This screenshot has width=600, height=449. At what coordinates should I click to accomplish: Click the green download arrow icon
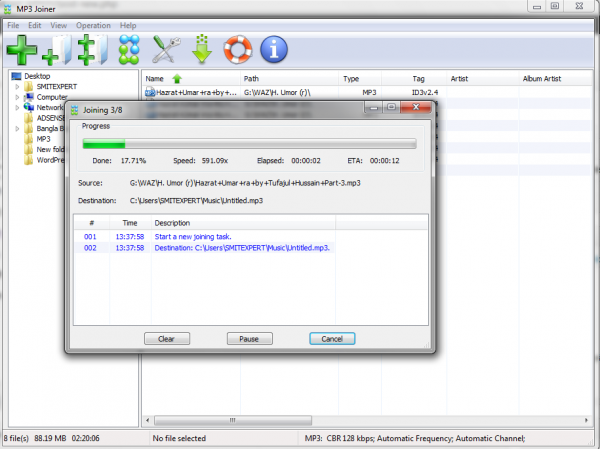point(202,49)
